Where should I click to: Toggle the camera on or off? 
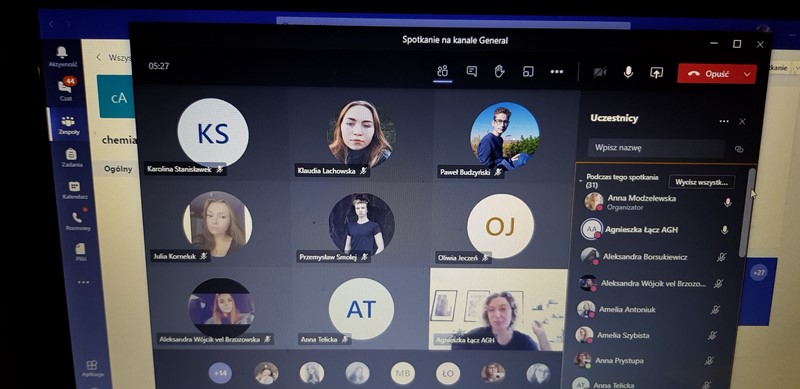(600, 72)
